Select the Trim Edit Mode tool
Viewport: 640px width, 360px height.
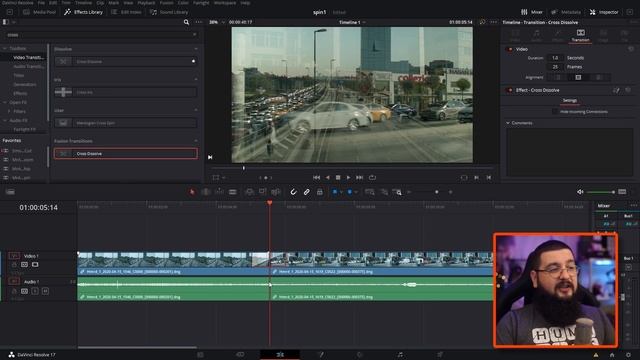pyautogui.click(x=206, y=192)
